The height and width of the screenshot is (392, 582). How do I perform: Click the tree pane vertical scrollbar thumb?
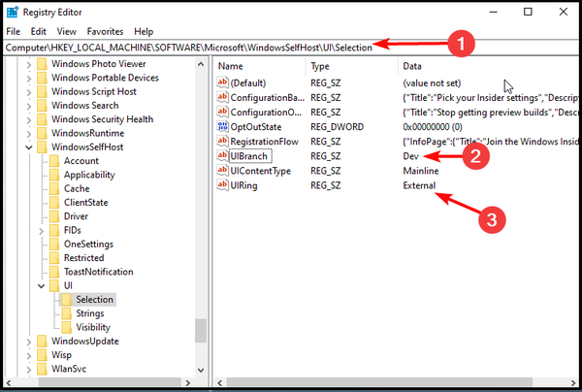pos(201,330)
